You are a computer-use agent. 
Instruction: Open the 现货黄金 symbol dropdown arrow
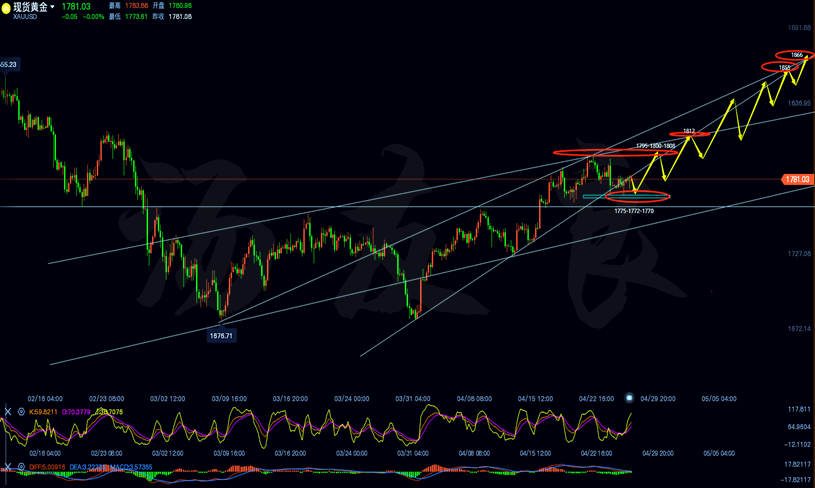[x=53, y=8]
